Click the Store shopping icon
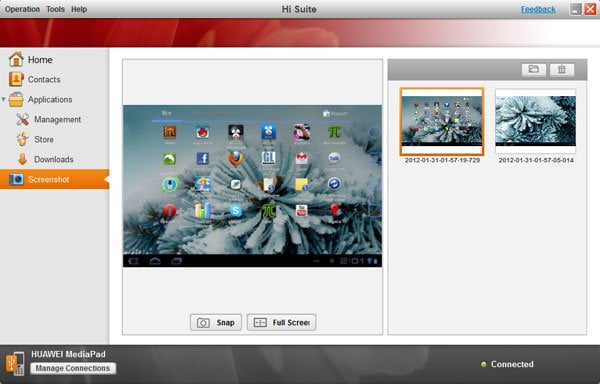 pyautogui.click(x=23, y=139)
